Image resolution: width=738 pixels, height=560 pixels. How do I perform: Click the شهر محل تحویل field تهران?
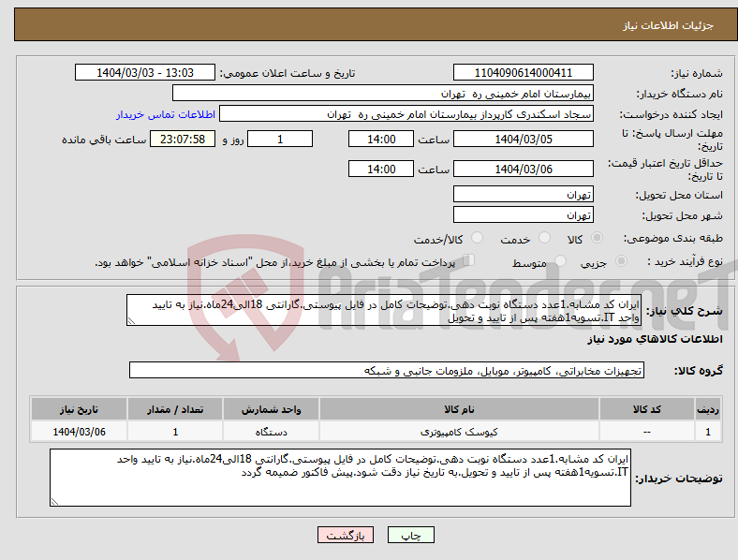click(x=524, y=214)
